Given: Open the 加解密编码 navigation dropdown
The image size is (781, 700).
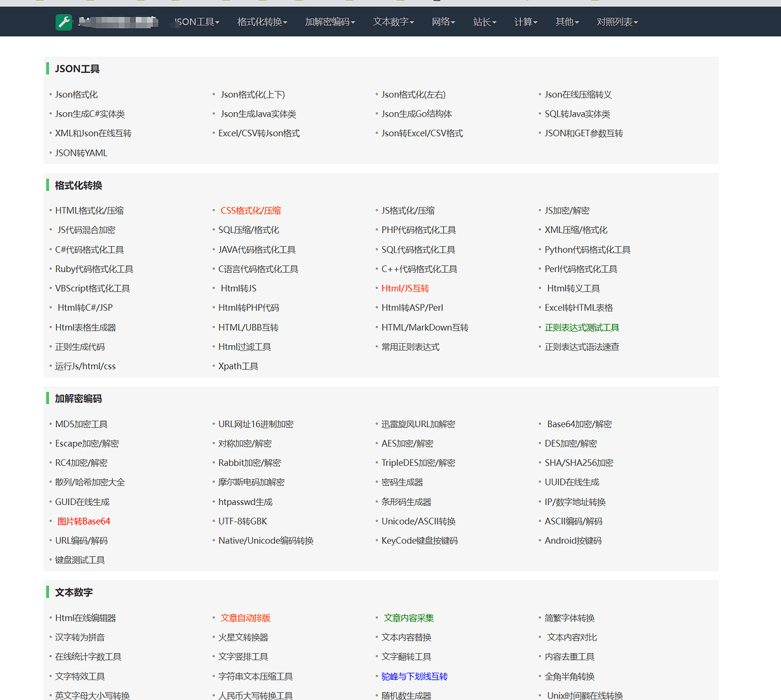Looking at the screenshot, I should point(330,22).
